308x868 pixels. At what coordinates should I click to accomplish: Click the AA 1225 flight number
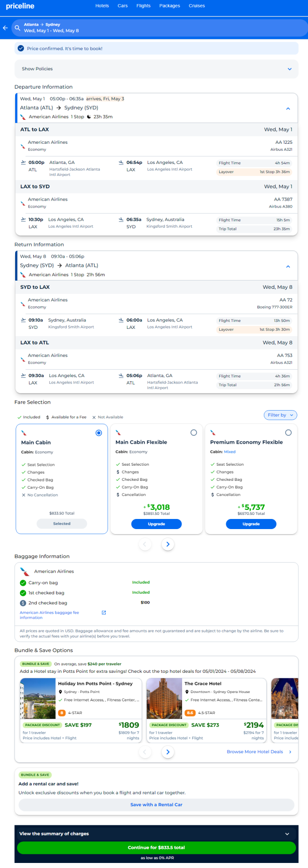tap(284, 142)
